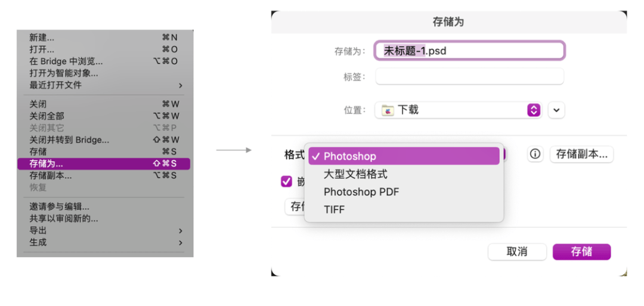Click the purple 存储 button
The height and width of the screenshot is (306, 644).
point(581,252)
